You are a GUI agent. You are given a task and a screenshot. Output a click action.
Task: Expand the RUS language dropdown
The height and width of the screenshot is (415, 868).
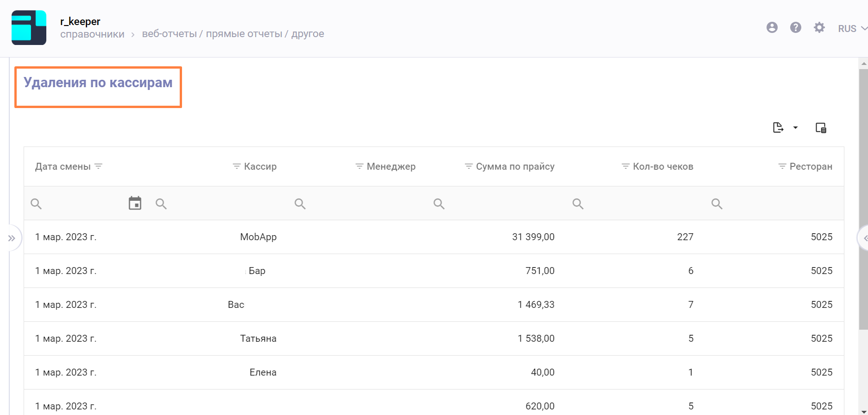[852, 29]
